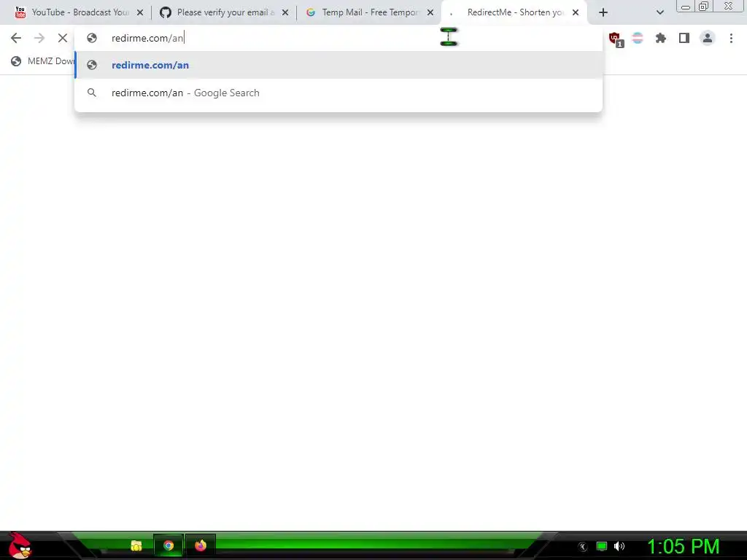Image resolution: width=747 pixels, height=560 pixels.
Task: Close the RedirectMe tab
Action: [x=576, y=13]
